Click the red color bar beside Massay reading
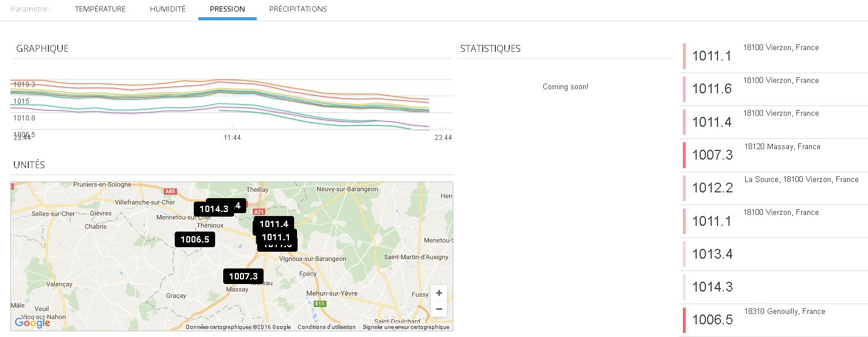868x337 pixels. 684,155
